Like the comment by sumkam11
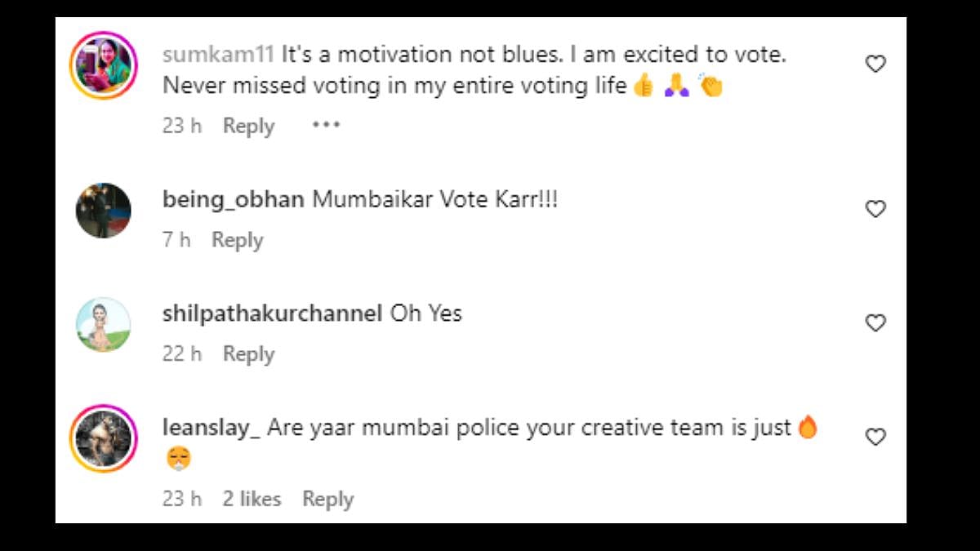Image resolution: width=980 pixels, height=551 pixels. pyautogui.click(x=875, y=64)
